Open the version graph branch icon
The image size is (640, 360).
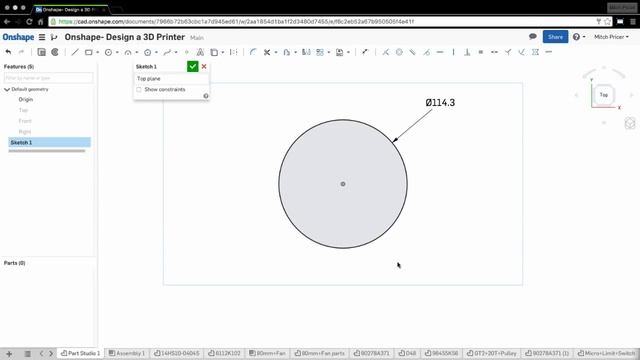[x=54, y=37]
